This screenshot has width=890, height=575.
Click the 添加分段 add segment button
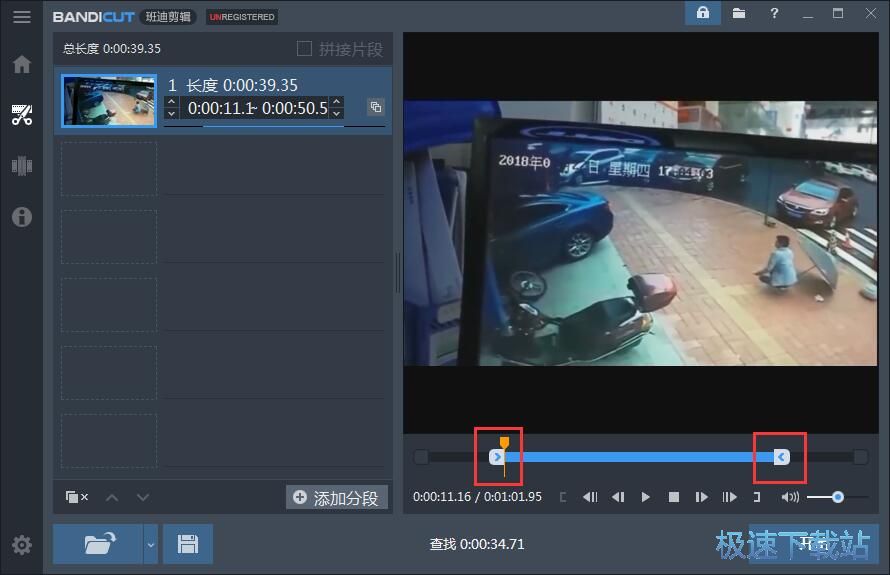[337, 498]
